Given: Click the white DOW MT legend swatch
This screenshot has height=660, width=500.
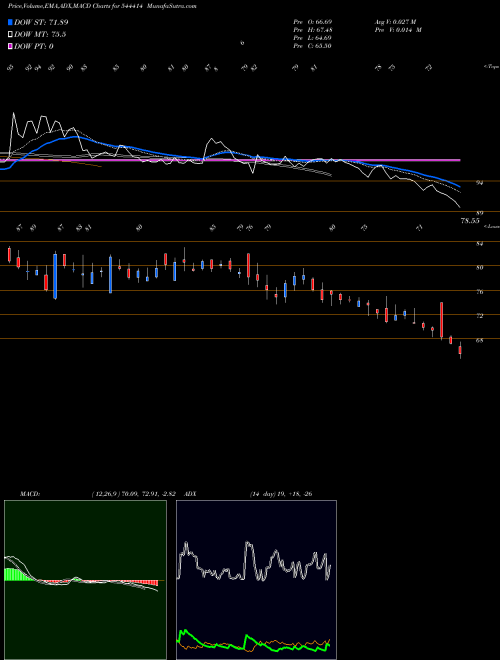Looking at the screenshot, I should tap(10, 35).
